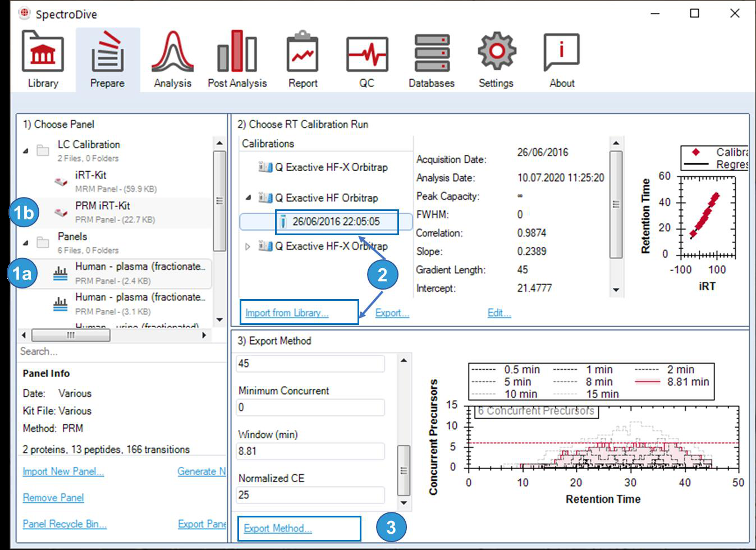Open the Library section icon
The width and height of the screenshot is (756, 550).
tap(43, 52)
